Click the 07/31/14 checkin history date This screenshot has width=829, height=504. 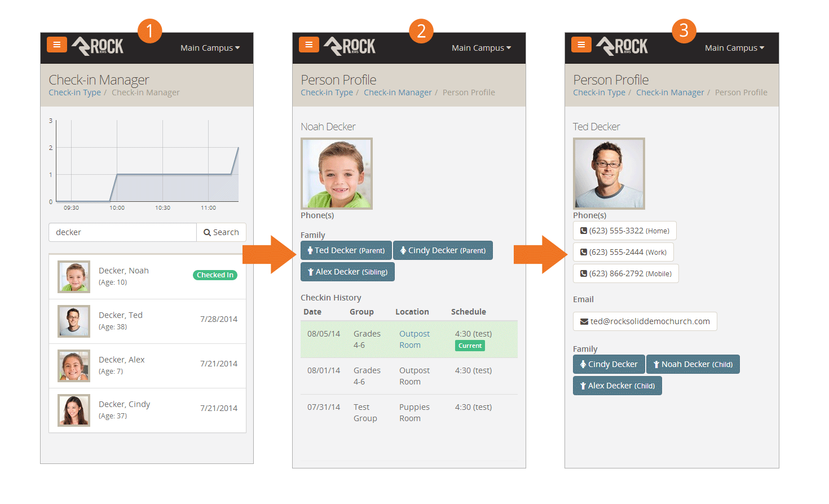(324, 407)
